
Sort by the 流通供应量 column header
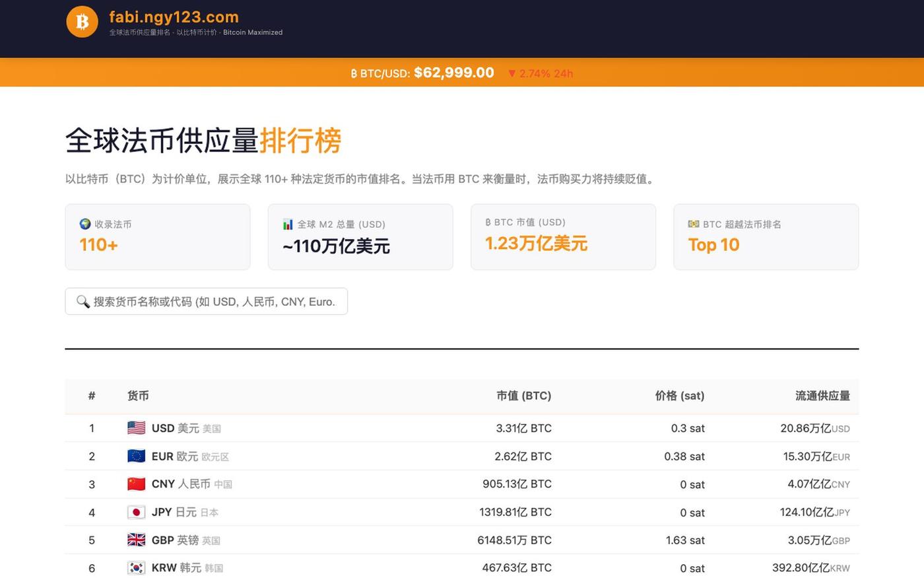pos(822,396)
